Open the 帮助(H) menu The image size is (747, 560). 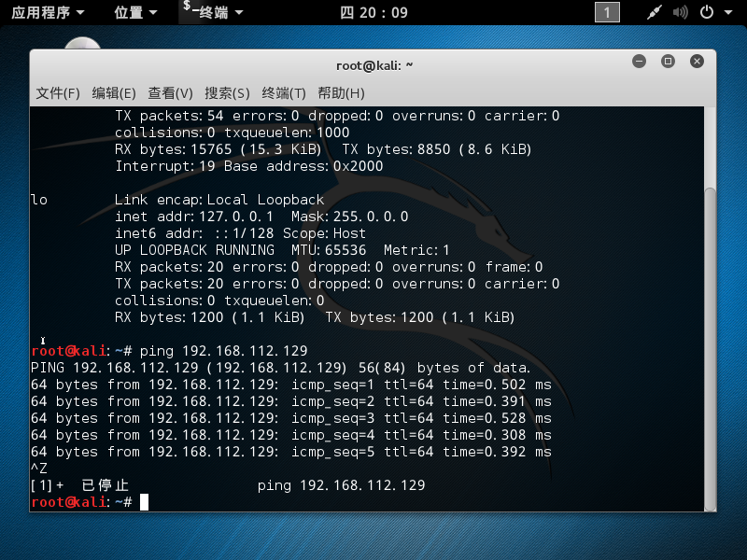(341, 92)
